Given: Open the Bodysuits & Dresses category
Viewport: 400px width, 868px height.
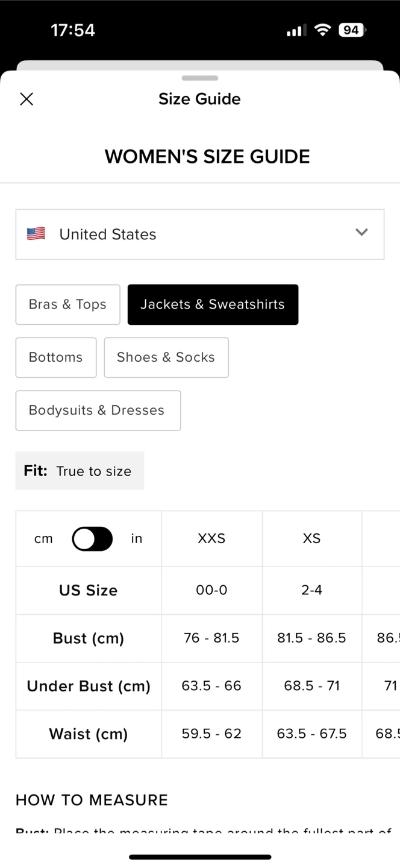Looking at the screenshot, I should [x=98, y=410].
